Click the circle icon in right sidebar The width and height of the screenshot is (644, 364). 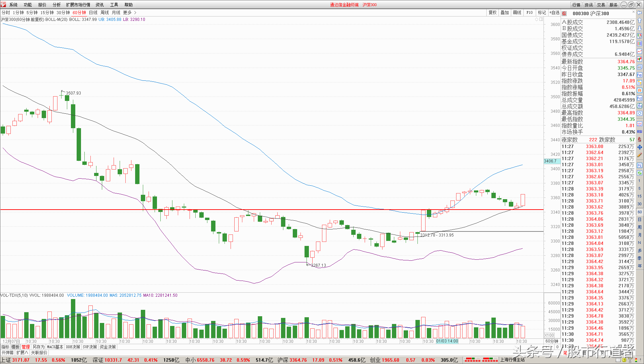640,113
